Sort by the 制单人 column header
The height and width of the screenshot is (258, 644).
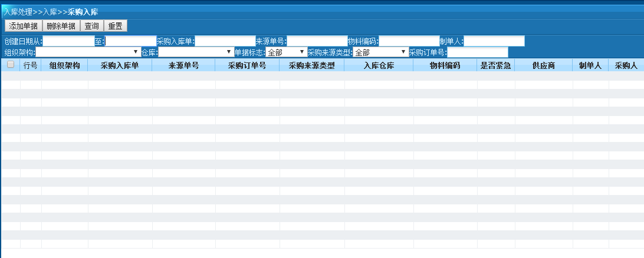(590, 65)
